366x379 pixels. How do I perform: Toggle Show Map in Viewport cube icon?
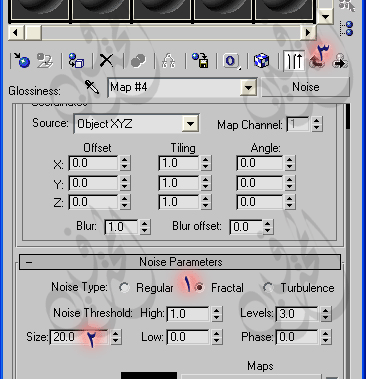coord(261,61)
